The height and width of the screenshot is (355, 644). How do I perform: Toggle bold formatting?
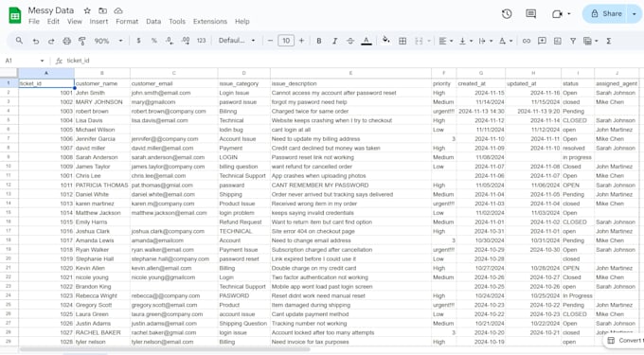click(x=319, y=41)
